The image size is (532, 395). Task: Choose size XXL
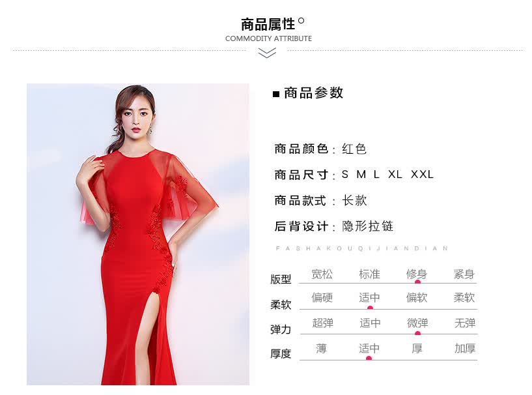pyautogui.click(x=423, y=175)
